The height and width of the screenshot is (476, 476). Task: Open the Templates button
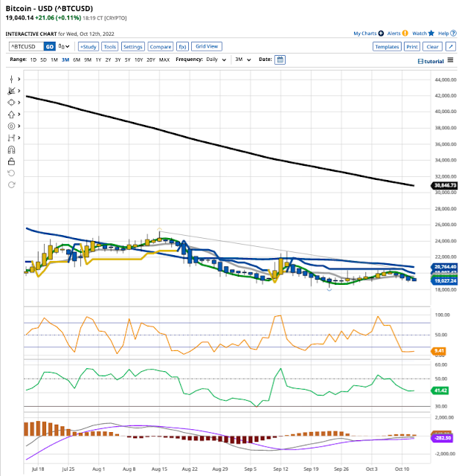click(387, 47)
